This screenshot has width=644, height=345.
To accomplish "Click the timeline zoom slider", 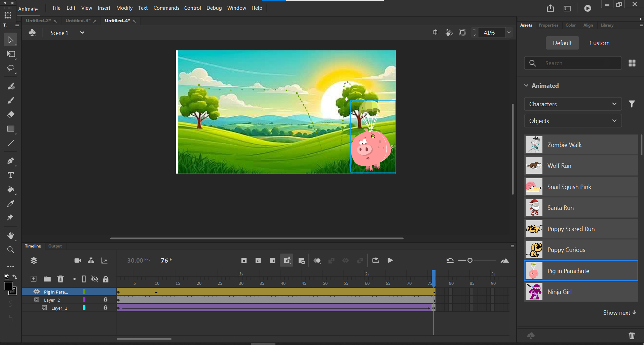I will coord(470,260).
